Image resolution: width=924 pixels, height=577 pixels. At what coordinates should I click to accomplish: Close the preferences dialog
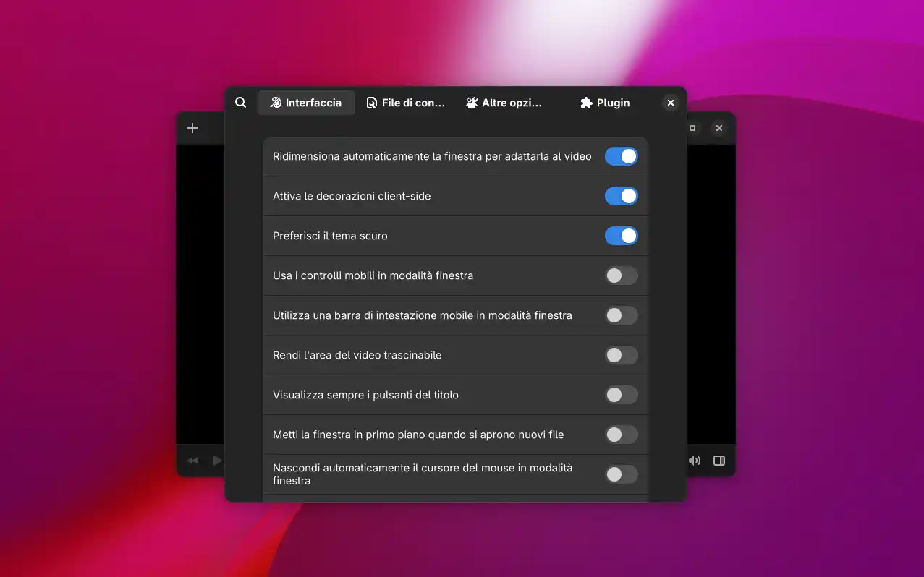pos(671,103)
